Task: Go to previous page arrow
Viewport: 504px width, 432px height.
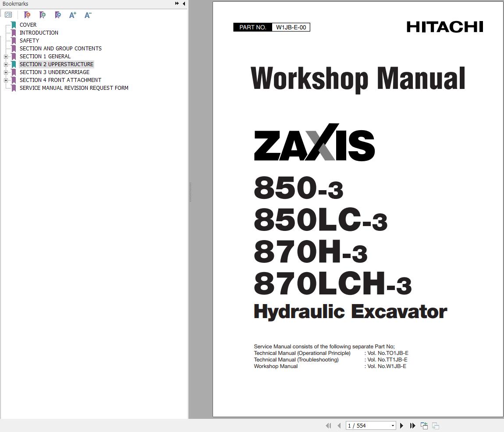Action: tap(339, 425)
